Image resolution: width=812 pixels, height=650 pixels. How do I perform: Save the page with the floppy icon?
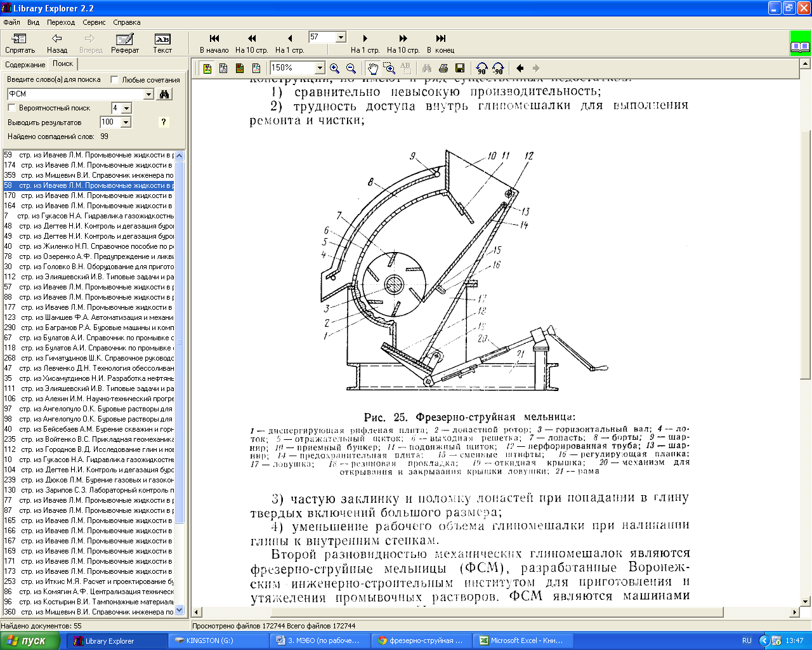(460, 68)
